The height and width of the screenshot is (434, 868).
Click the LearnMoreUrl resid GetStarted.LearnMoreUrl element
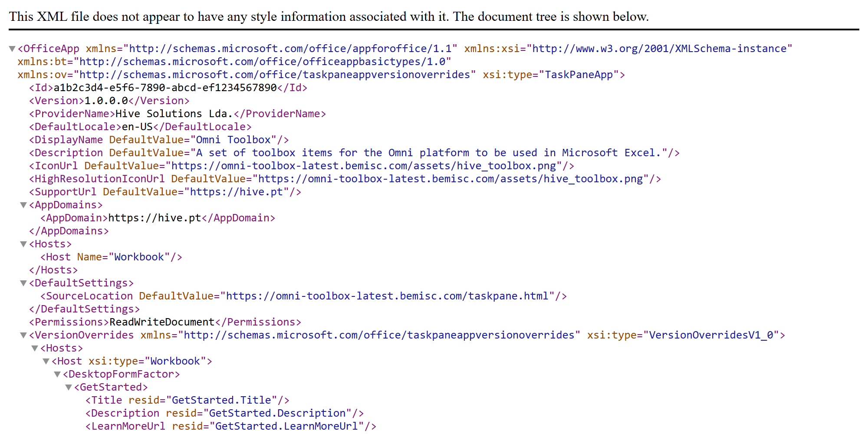tap(230, 426)
